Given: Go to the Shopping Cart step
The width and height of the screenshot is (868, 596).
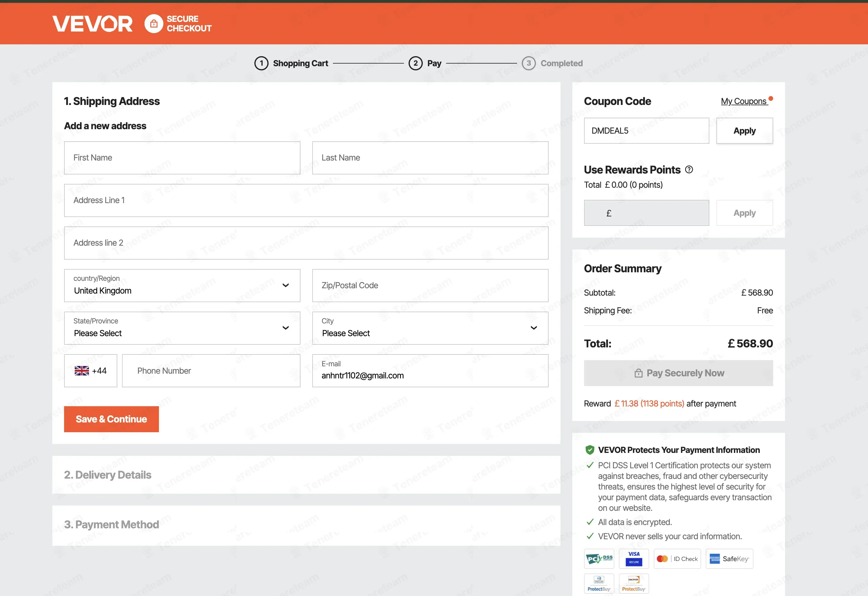Looking at the screenshot, I should [301, 63].
